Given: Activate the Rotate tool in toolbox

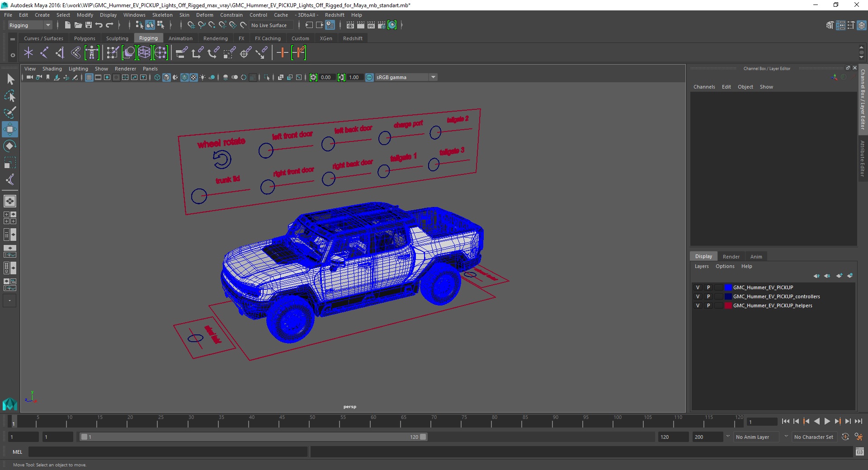Looking at the screenshot, I should (x=10, y=146).
